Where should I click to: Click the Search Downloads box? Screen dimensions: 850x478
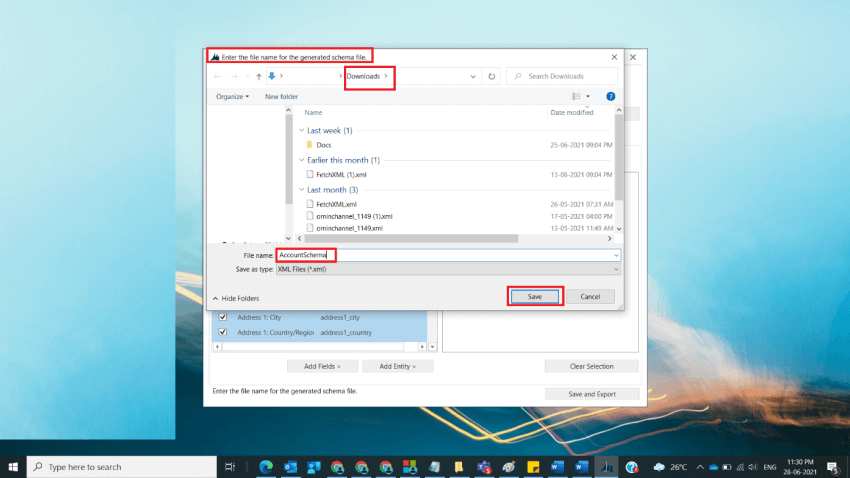pos(562,76)
